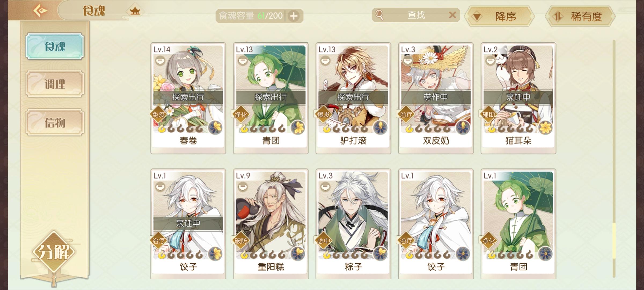Add food soul capacity with plus icon
644x290 pixels.
pyautogui.click(x=294, y=16)
